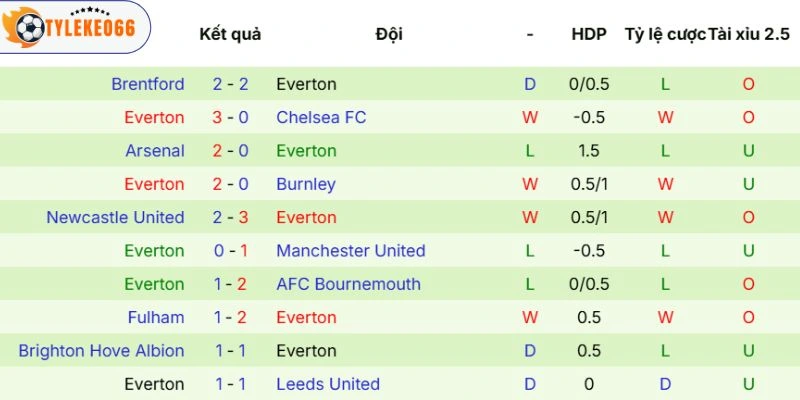Open Brentford team link
The height and width of the screenshot is (400, 800).
coord(148,84)
